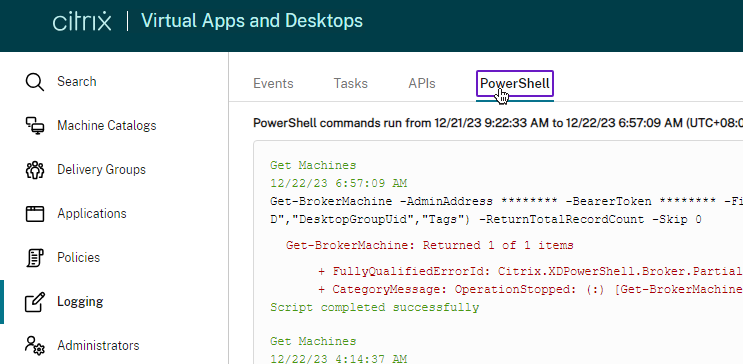Click the Administrators user-gear icon
Viewport: 743px width, 364px height.
[35, 346]
